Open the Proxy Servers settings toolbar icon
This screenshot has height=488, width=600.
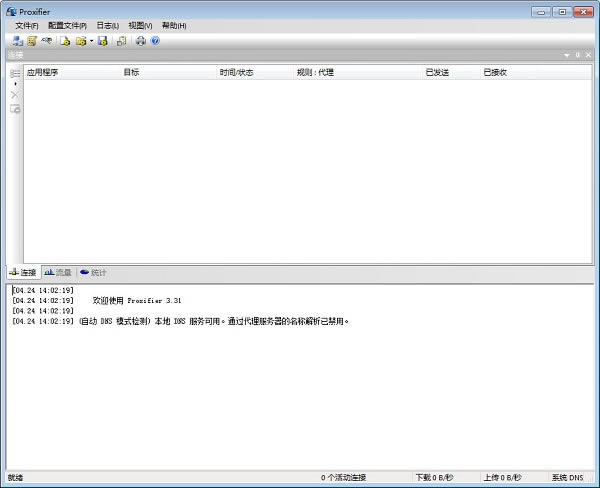click(17, 41)
